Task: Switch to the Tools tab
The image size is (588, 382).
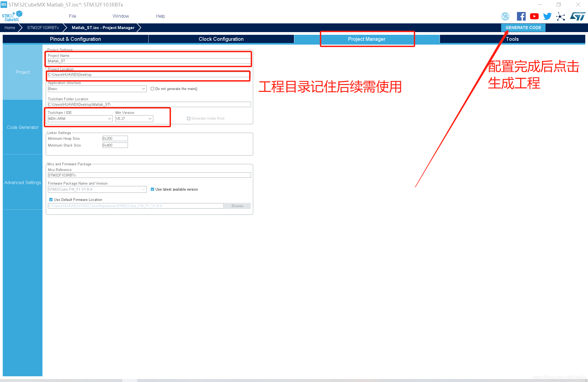Action: pyautogui.click(x=512, y=39)
